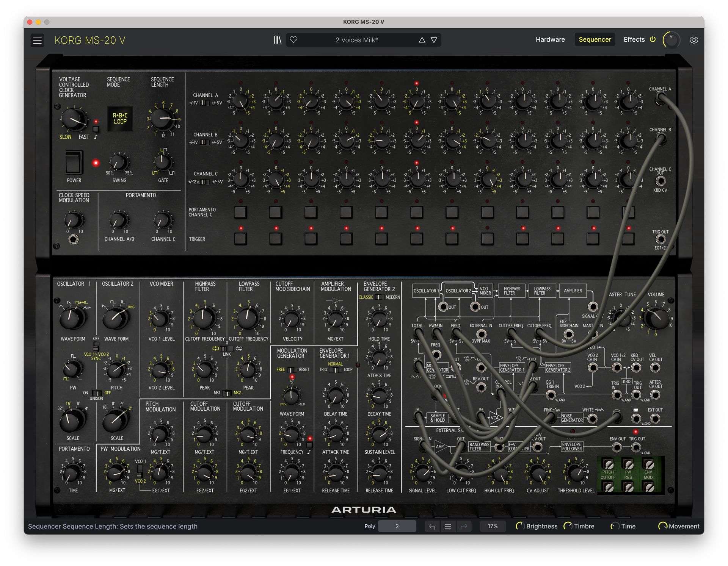Open the main hamburger menu
The width and height of the screenshot is (728, 566).
(x=37, y=40)
